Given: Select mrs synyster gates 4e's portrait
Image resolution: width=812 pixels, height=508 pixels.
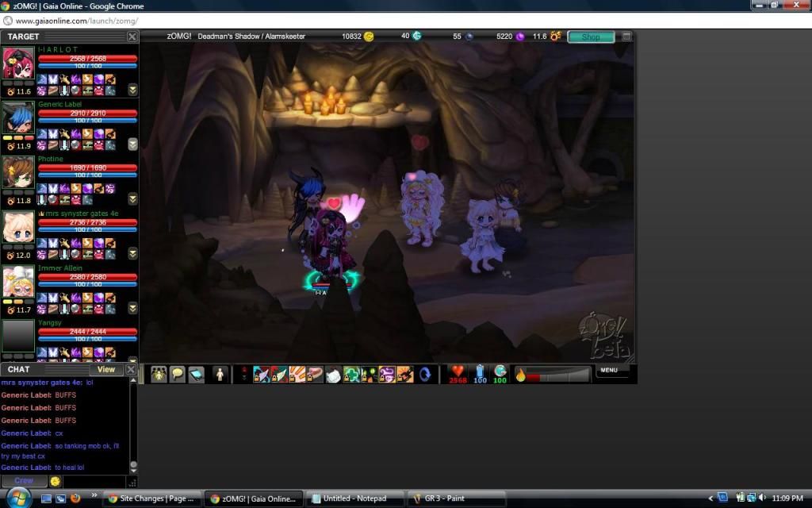Looking at the screenshot, I should click(18, 227).
